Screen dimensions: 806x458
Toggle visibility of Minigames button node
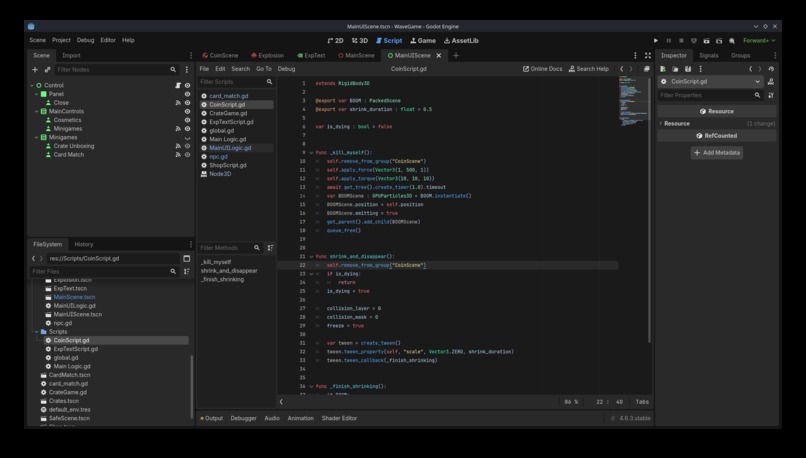[188, 129]
